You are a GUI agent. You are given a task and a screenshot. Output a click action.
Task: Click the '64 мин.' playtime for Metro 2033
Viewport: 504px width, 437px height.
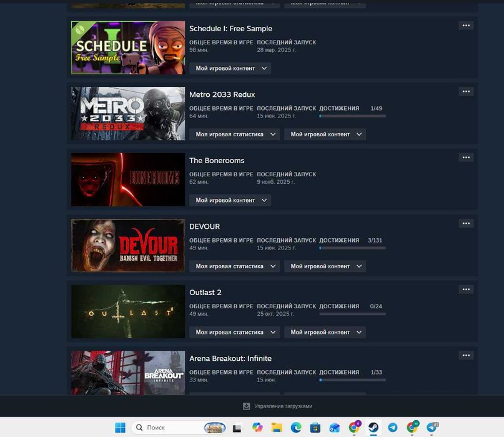[199, 116]
